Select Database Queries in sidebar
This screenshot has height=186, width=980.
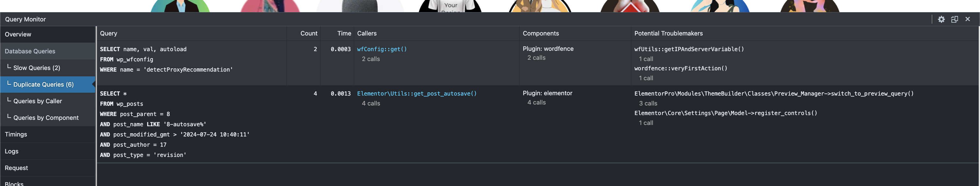(30, 51)
